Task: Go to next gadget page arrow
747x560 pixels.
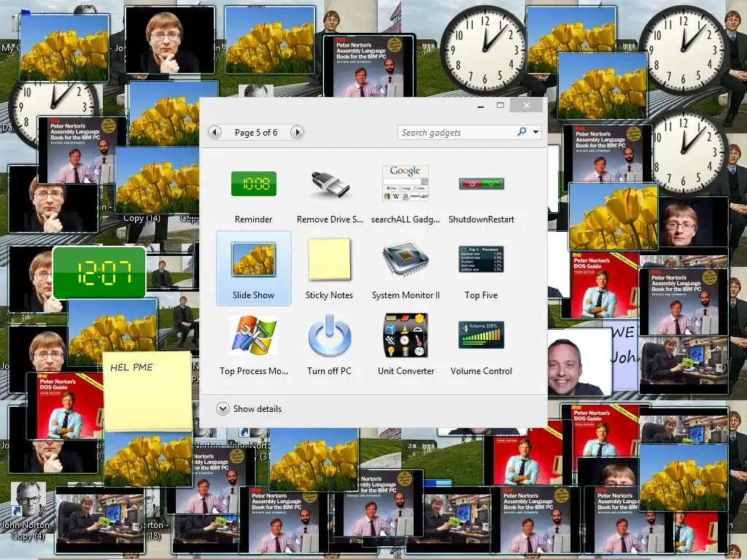Action: [298, 133]
